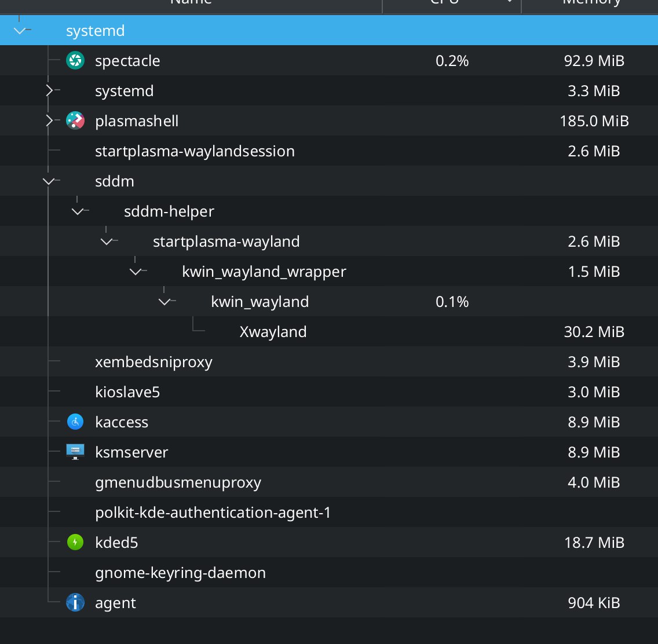This screenshot has width=658, height=644.
Task: Click the spectacle camera aperture icon
Action: (75, 61)
